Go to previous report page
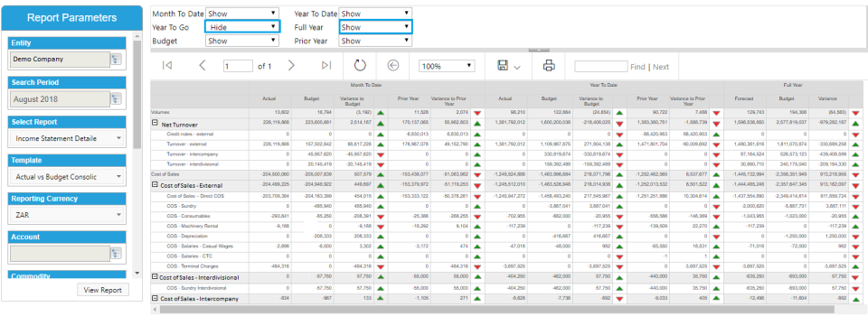868x335 pixels. [202, 66]
